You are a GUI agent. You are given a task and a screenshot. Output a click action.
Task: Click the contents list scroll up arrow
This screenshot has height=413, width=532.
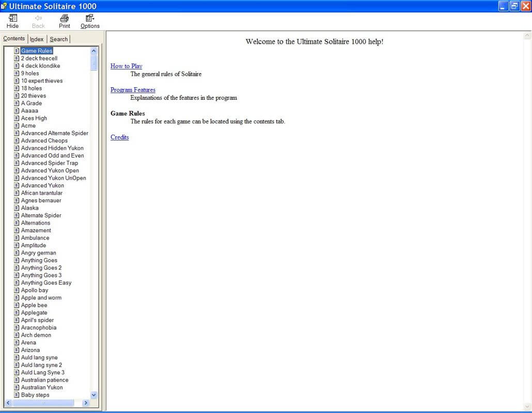(x=93, y=51)
